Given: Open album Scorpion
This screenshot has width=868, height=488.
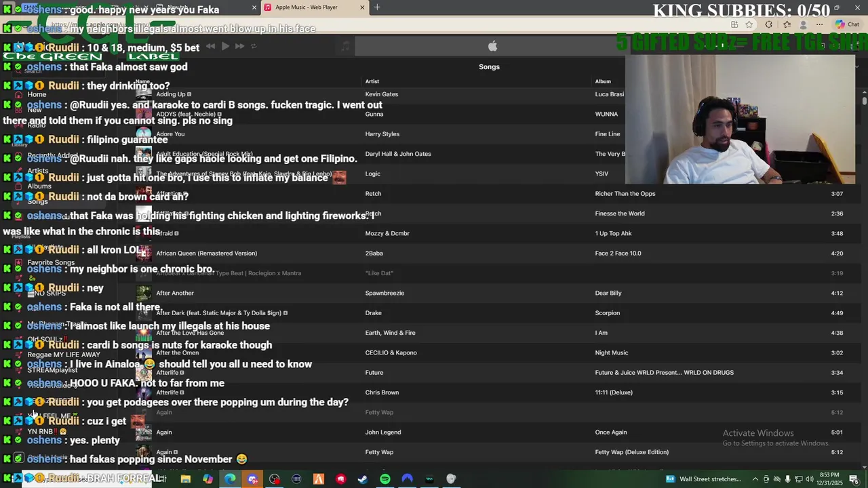Looking at the screenshot, I should coord(607,313).
